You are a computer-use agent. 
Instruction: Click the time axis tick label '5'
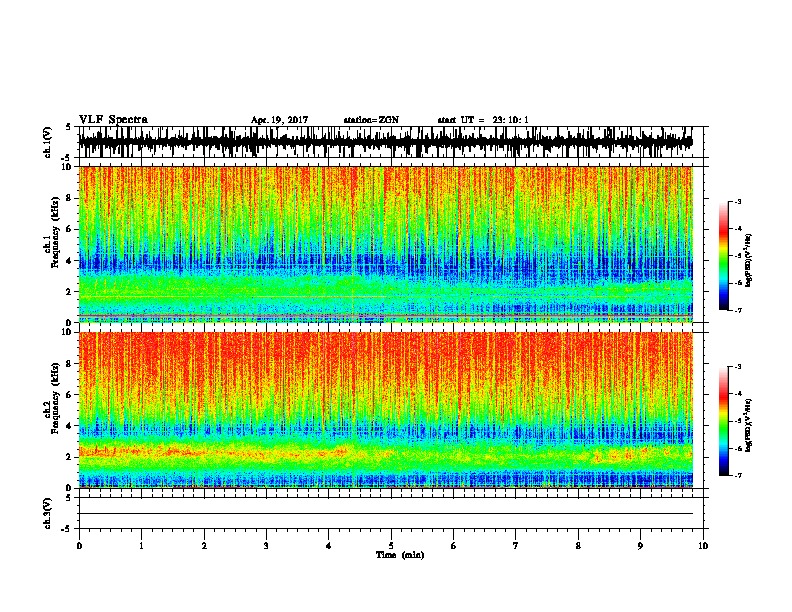[391, 546]
